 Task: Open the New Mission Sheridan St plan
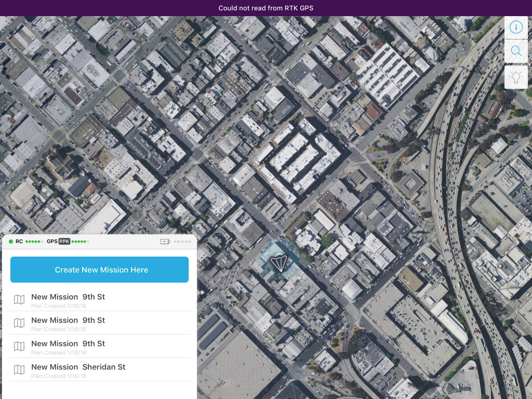pos(99,370)
